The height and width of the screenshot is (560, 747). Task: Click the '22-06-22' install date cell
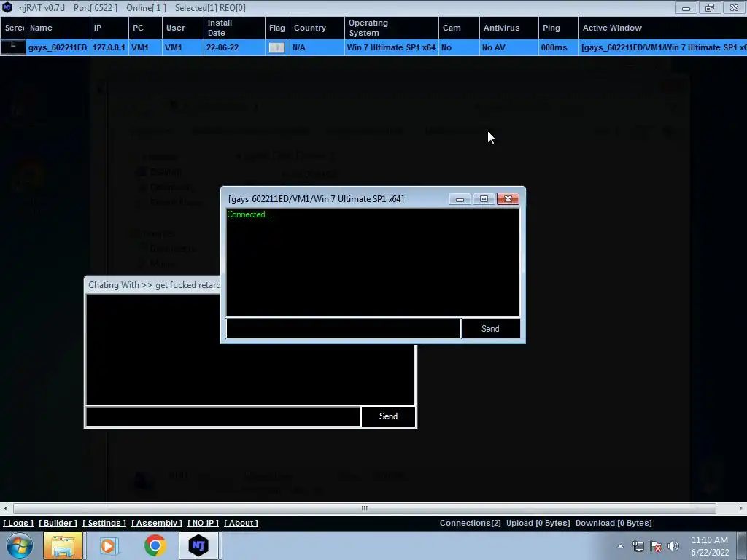tap(234, 47)
